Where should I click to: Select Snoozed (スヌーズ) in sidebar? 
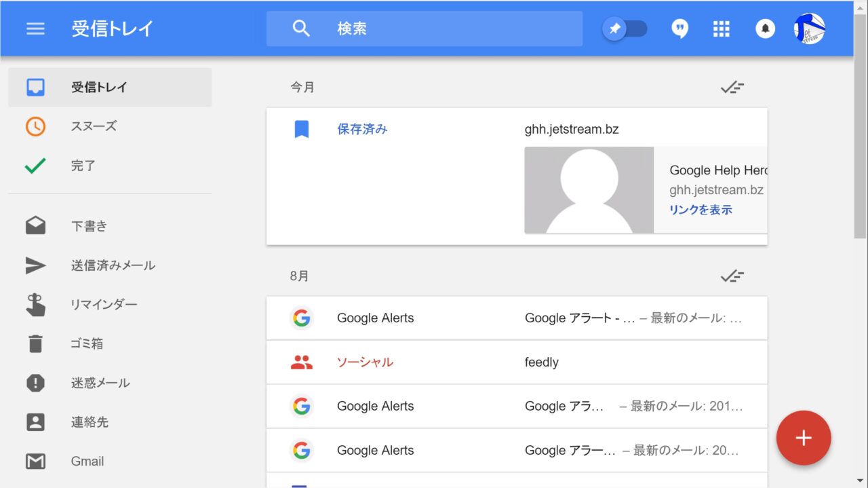pos(94,126)
